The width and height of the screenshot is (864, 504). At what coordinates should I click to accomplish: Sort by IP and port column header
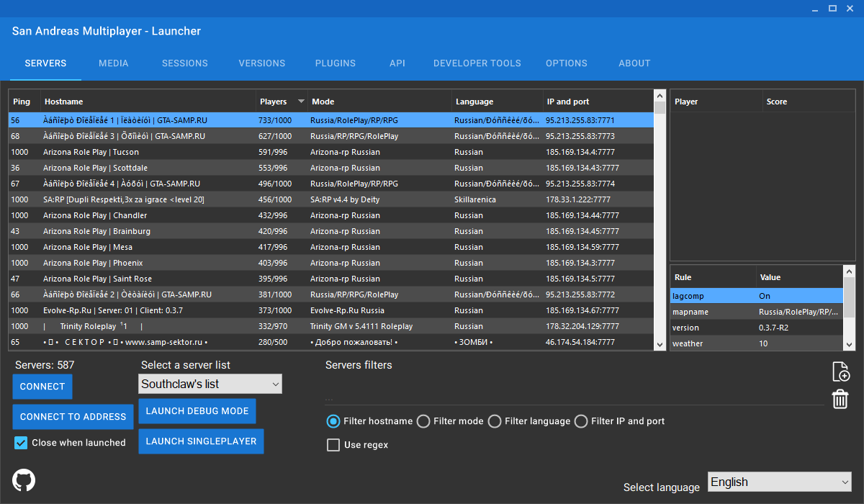(598, 102)
